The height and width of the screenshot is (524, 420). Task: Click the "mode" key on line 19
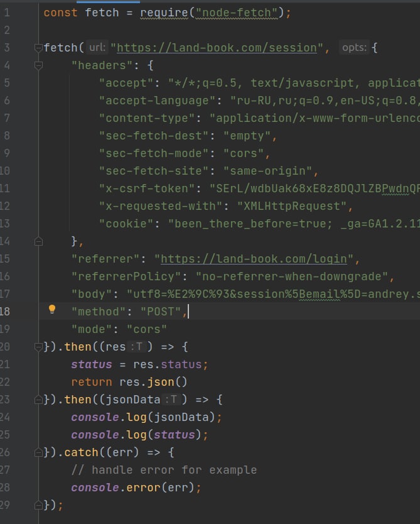pos(92,329)
